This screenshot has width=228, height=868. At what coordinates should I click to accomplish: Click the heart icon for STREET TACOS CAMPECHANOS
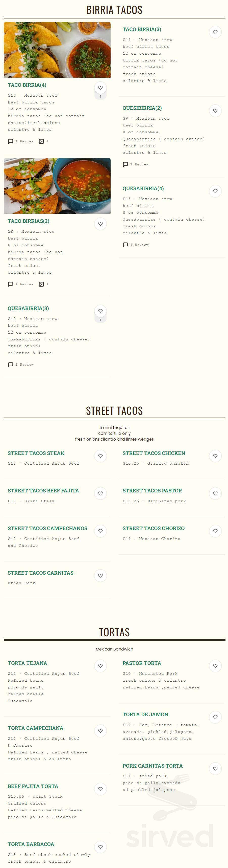point(100,531)
